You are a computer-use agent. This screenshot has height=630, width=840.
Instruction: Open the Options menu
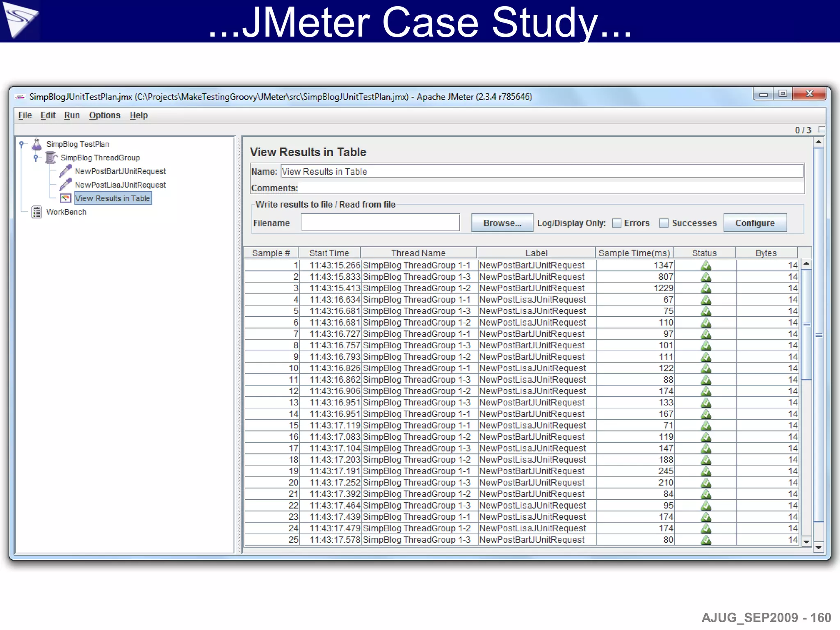click(105, 115)
